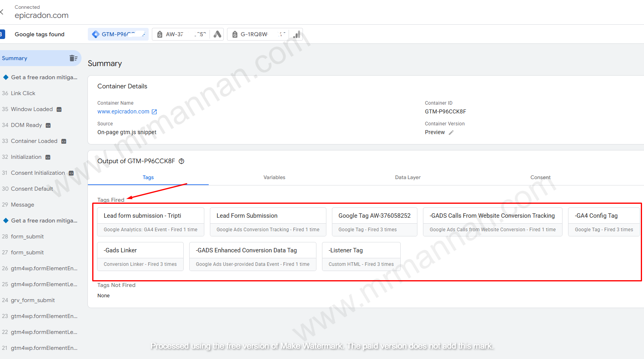644x359 pixels.
Task: Open the www.epicradon.com container link
Action: pyautogui.click(x=123, y=112)
